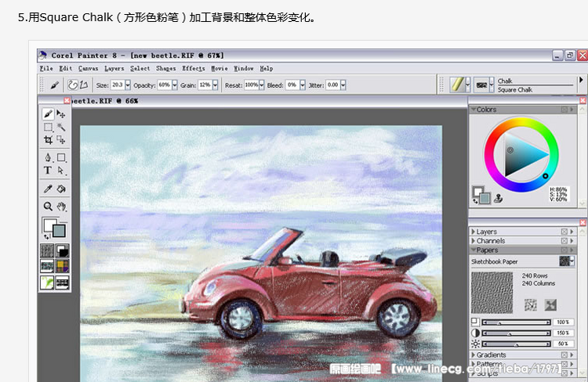This screenshot has height=382, width=588.
Task: Select the Layer Adjuster tool
Action: pos(60,113)
